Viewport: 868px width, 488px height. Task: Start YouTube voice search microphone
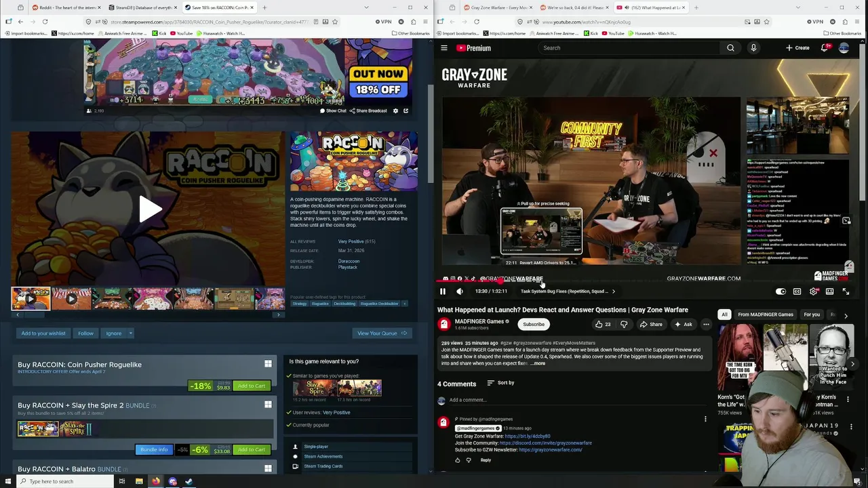point(753,48)
